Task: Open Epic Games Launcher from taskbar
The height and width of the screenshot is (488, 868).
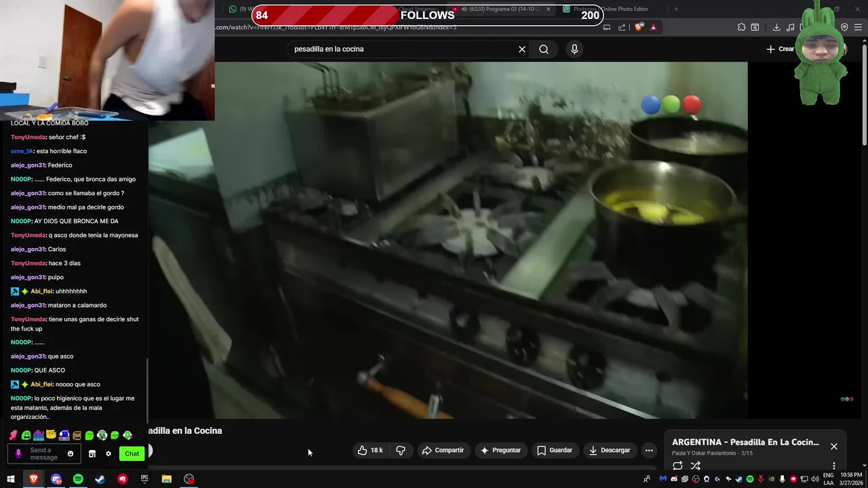Action: pos(144,479)
